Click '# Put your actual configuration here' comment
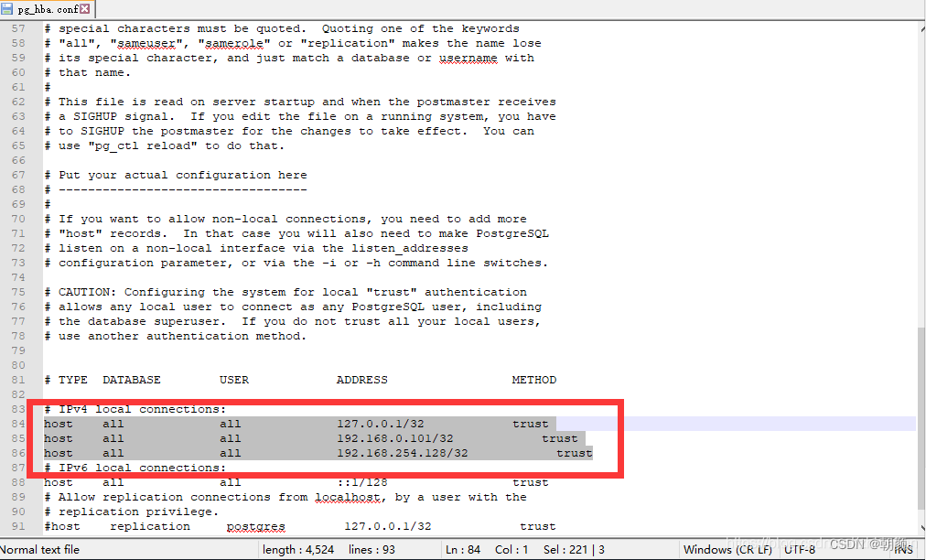Screen dimensions: 926x560 (176, 175)
